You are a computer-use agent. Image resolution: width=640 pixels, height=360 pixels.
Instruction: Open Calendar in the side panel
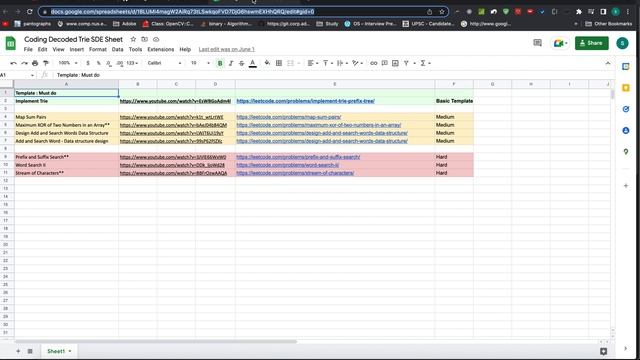[x=626, y=67]
